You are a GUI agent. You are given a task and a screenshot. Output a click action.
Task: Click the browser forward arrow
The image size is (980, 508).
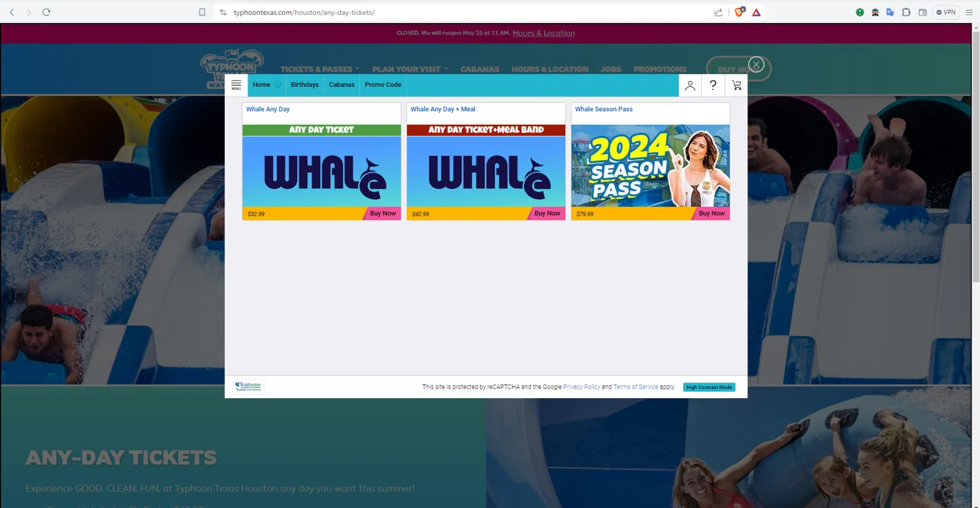(x=29, y=12)
